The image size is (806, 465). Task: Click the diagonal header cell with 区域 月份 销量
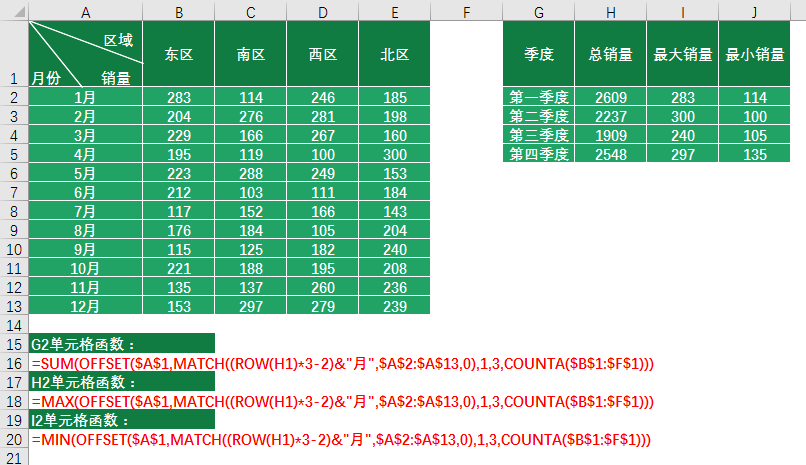point(85,53)
